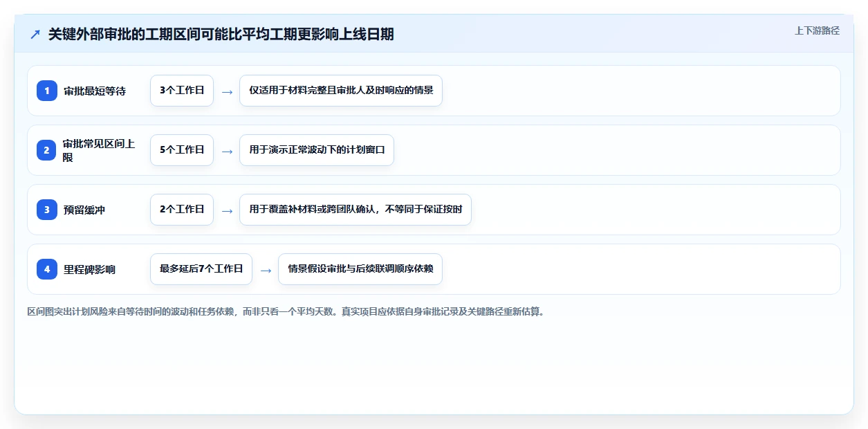Click the note 用于演示正常波动下的计划窗口
This screenshot has width=868, height=429.
pos(317,150)
